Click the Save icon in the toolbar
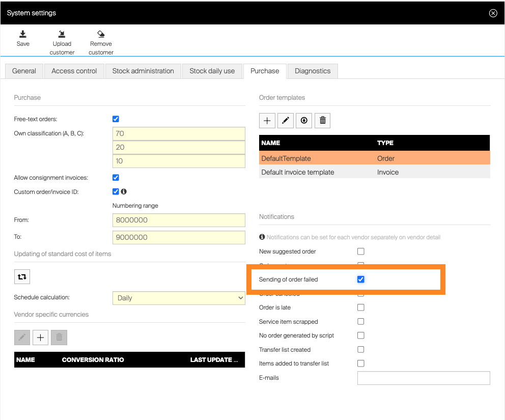Viewport: 505px width, 420px height. [x=23, y=35]
